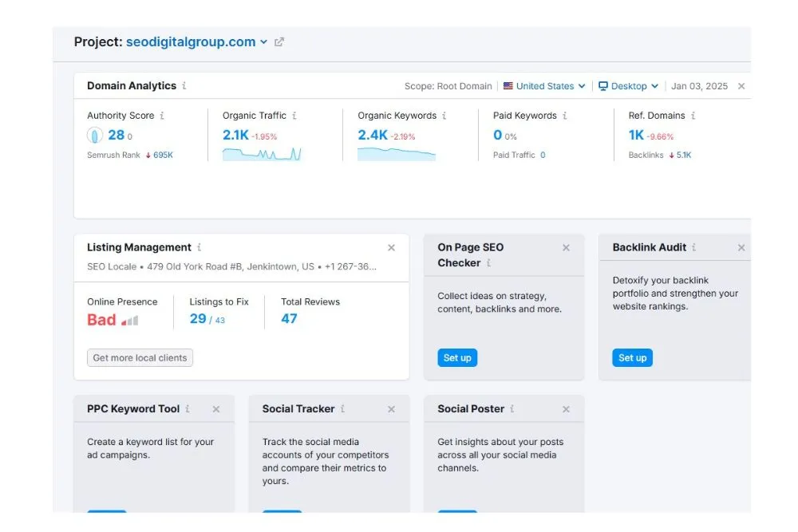Close the PPC Keyword Tool widget
The height and width of the screenshot is (532, 798).
216,409
